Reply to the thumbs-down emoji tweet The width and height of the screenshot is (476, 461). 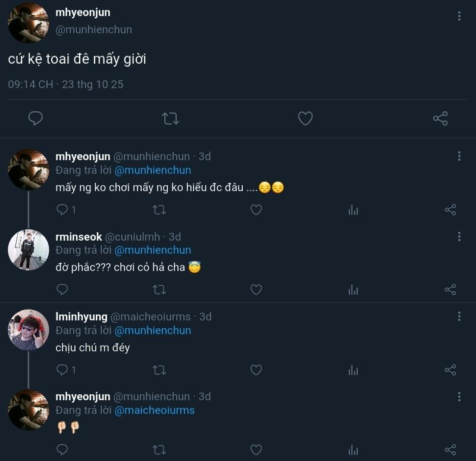(x=62, y=450)
